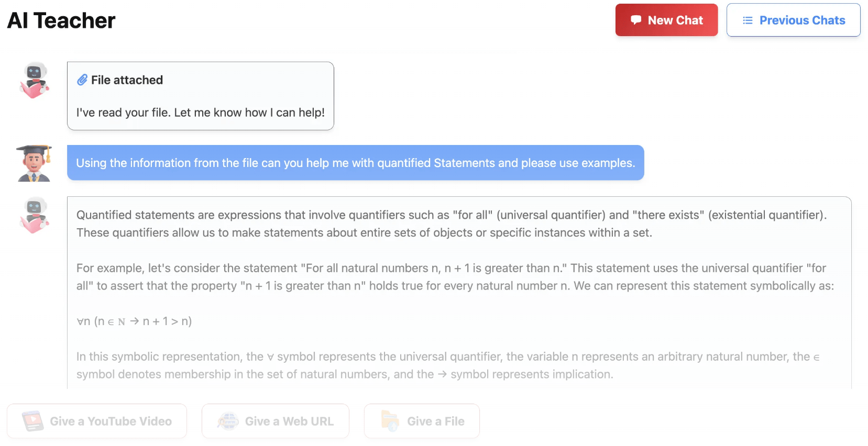Click the AI Teacher title heading
The width and height of the screenshot is (868, 446).
[x=61, y=21]
